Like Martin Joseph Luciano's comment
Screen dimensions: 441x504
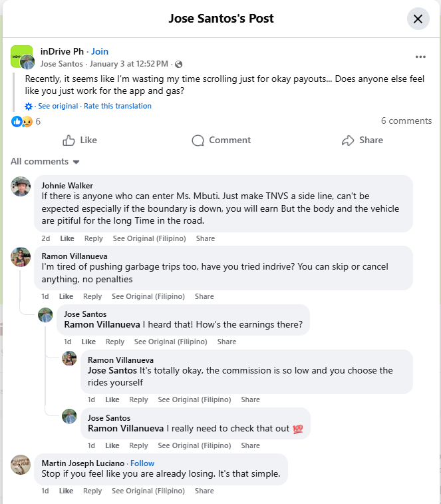66,491
